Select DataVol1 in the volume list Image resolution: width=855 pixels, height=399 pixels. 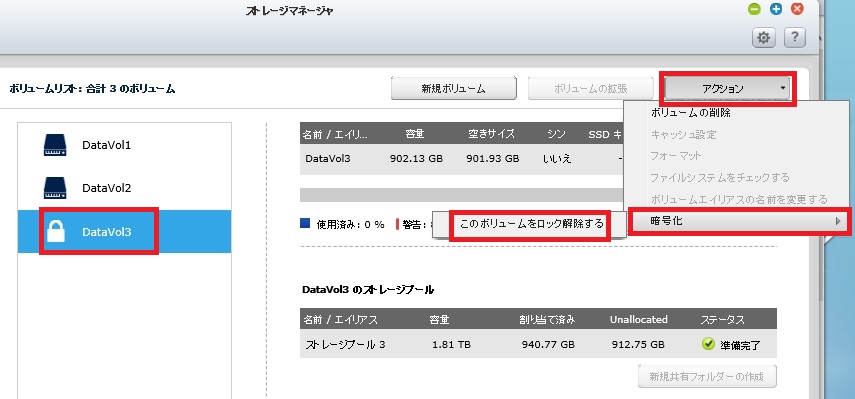(x=124, y=146)
